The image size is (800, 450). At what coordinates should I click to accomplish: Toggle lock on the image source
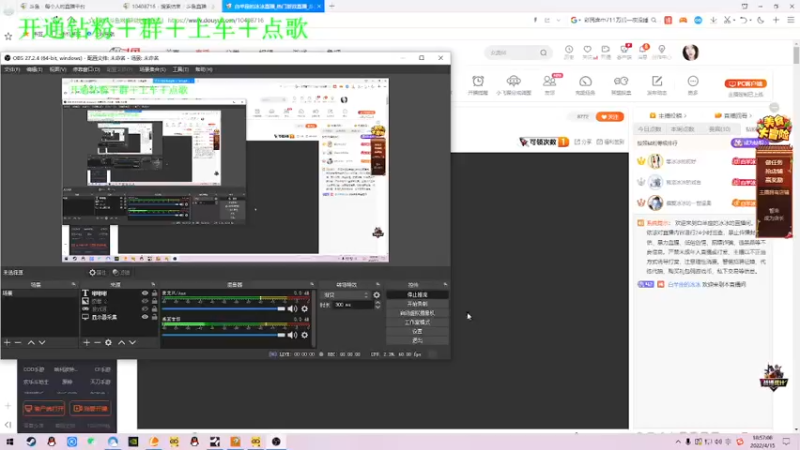point(155,301)
